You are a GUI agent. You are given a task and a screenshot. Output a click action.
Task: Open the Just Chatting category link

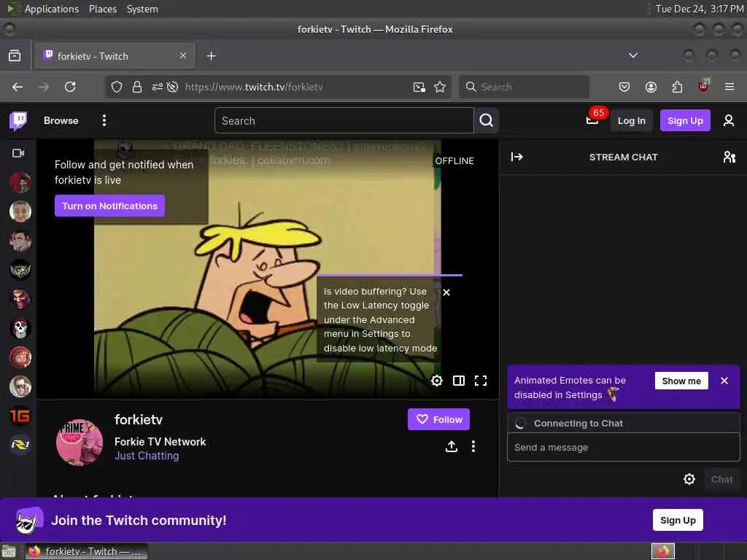[147, 456]
